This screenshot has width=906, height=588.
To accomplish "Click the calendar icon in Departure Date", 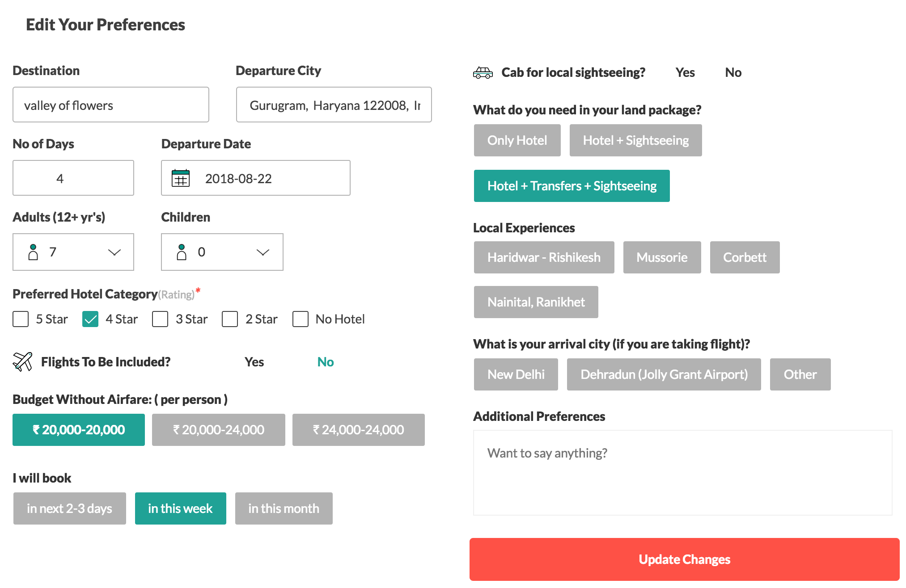I will tap(181, 178).
